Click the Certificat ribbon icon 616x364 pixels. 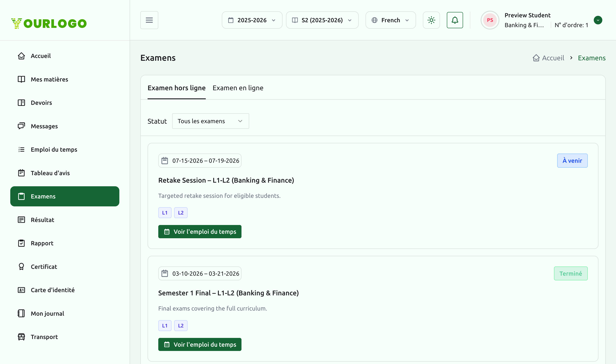tap(21, 267)
